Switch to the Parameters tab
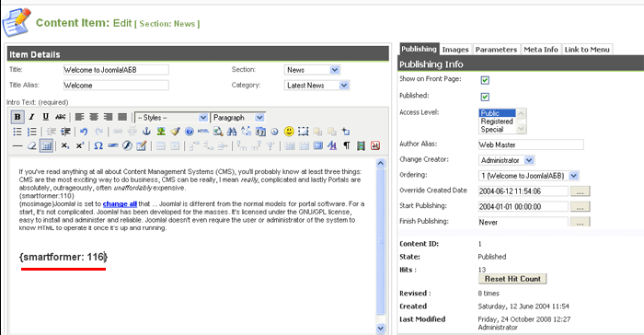Image resolution: width=644 pixels, height=335 pixels. (496, 50)
